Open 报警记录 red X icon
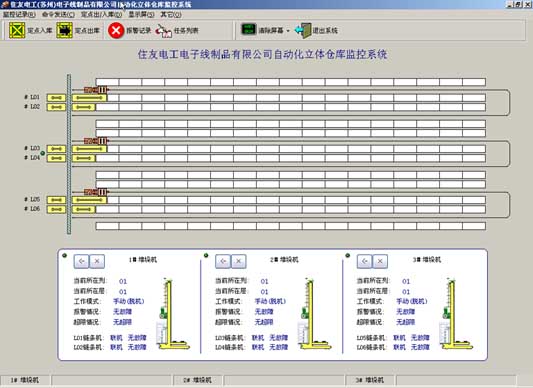Image resolution: width=533 pixels, height=388 pixels. tap(116, 30)
